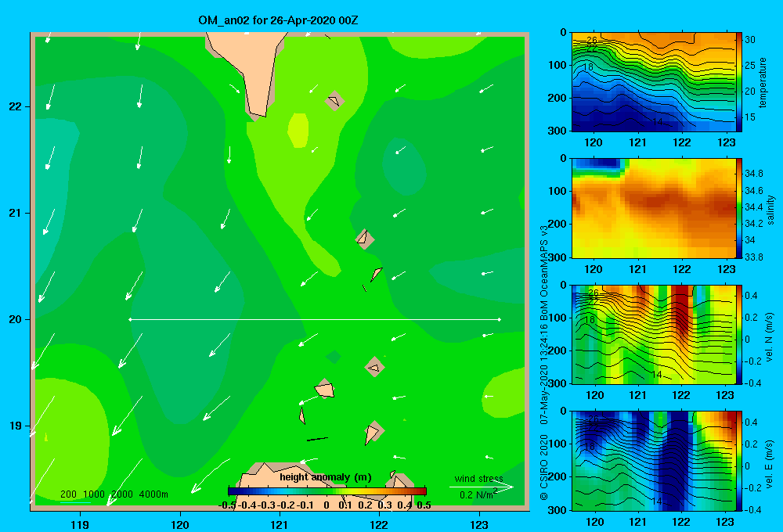Click the CSIRO 2020 BoM OceanMAPS v3 copyright text
Image resolution: width=783 pixels, height=532 pixels.
(544, 363)
